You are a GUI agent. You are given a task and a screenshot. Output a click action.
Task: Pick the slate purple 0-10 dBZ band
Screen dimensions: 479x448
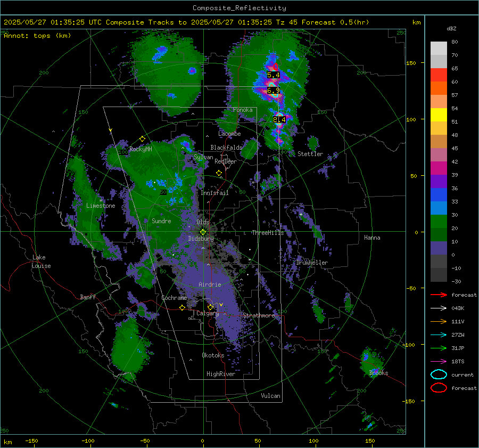(x=439, y=248)
